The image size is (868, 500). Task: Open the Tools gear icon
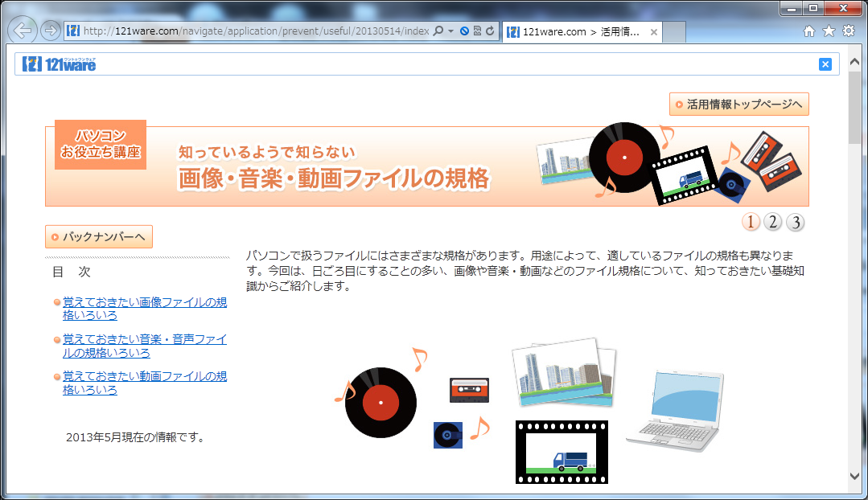tap(849, 31)
